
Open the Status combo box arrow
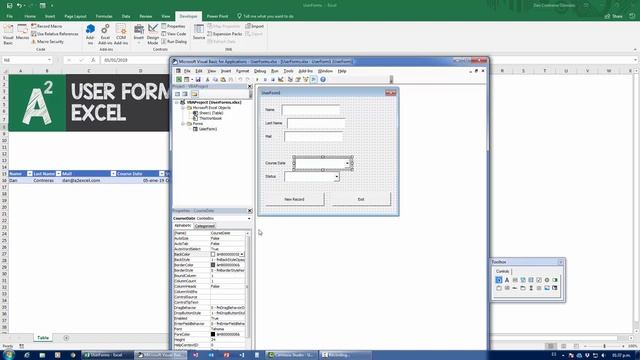336,177
